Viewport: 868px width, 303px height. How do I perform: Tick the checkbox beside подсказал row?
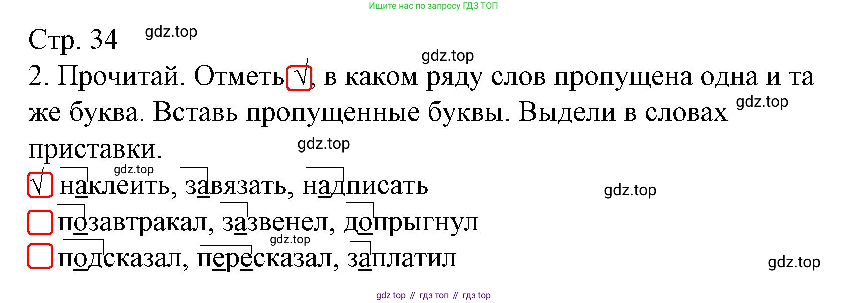[x=40, y=256]
